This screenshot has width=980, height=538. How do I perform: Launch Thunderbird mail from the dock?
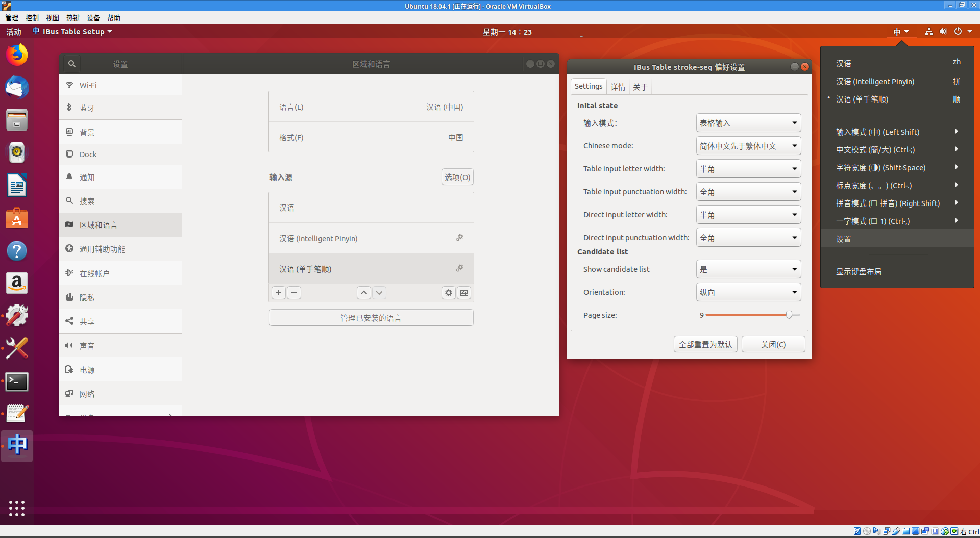(17, 87)
